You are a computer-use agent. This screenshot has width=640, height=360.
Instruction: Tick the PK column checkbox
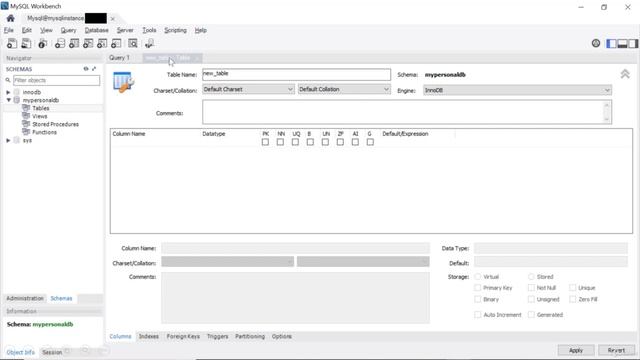pyautogui.click(x=265, y=142)
